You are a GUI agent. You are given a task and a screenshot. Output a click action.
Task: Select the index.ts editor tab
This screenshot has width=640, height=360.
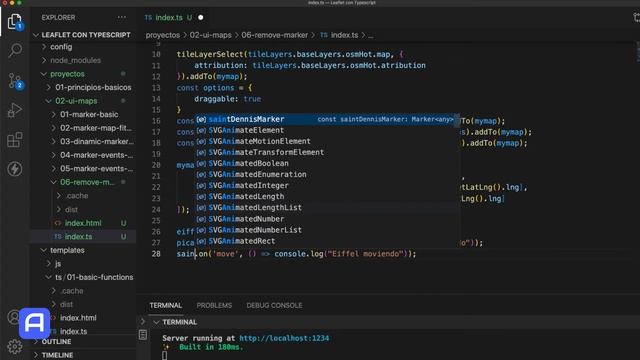coord(173,18)
